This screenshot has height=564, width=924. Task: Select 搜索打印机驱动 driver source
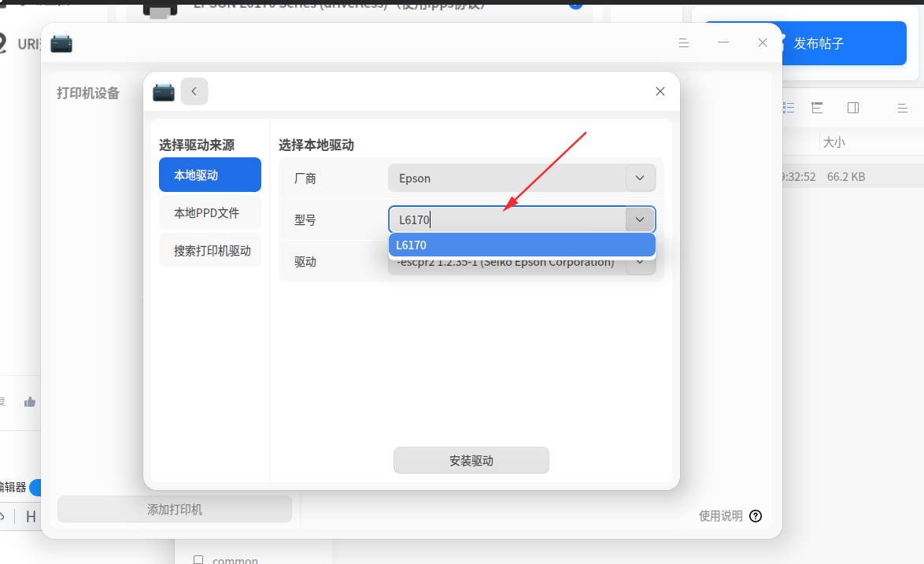pos(210,251)
